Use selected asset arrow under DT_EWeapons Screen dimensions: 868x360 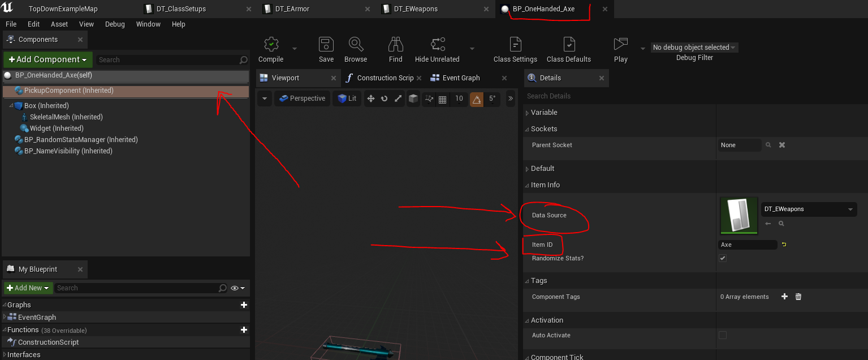pyautogui.click(x=768, y=224)
